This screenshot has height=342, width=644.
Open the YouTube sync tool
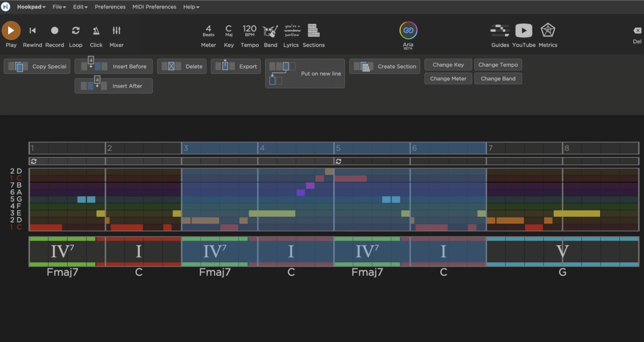pos(524,36)
